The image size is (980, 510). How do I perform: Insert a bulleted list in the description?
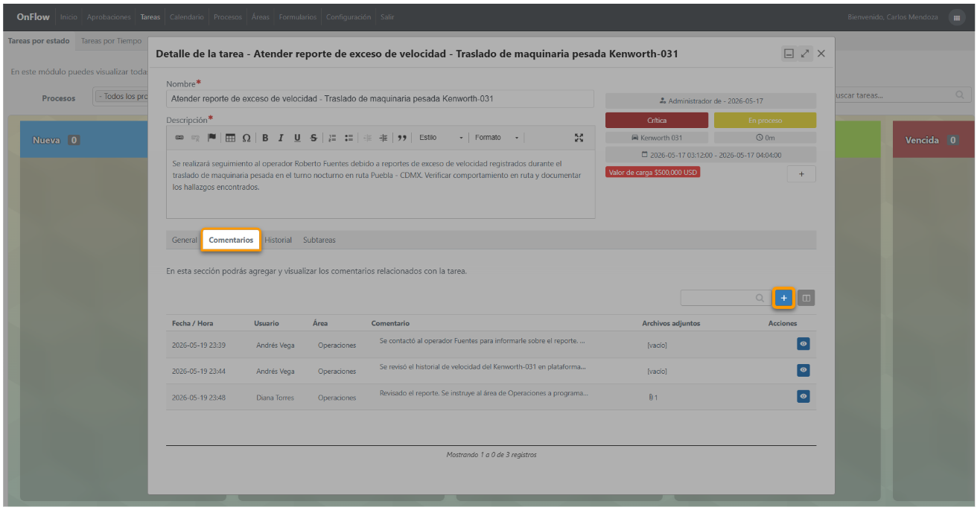[x=349, y=138]
